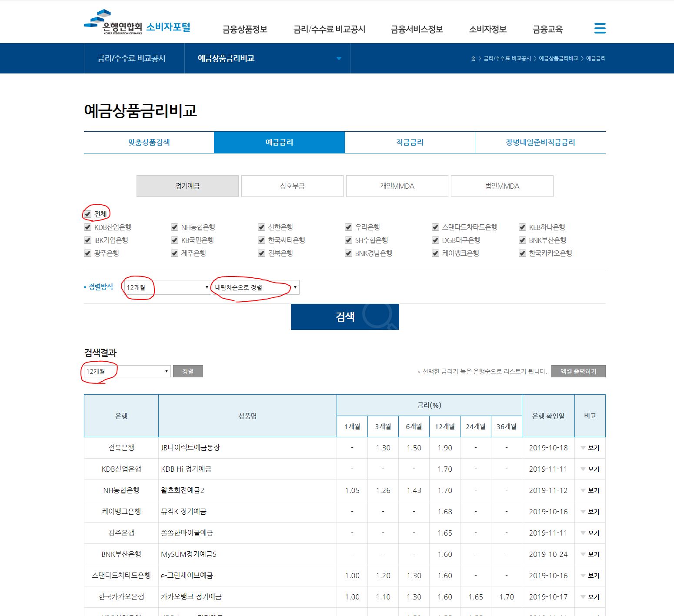Expand the 보기 arrow for 전북은행 row
Screen dimensions: 674x616
[x=590, y=448]
